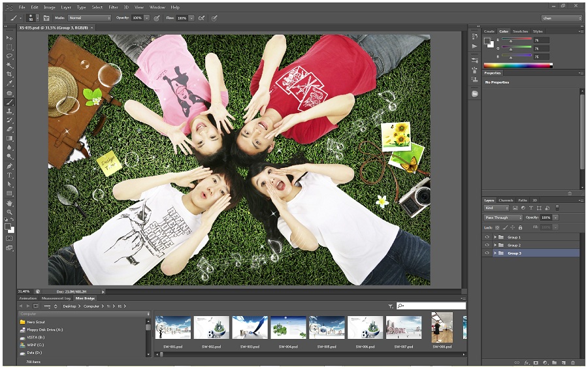Viewport: 588px width, 369px height.
Task: Hide Group 3 using its eye icon
Action: [x=487, y=253]
